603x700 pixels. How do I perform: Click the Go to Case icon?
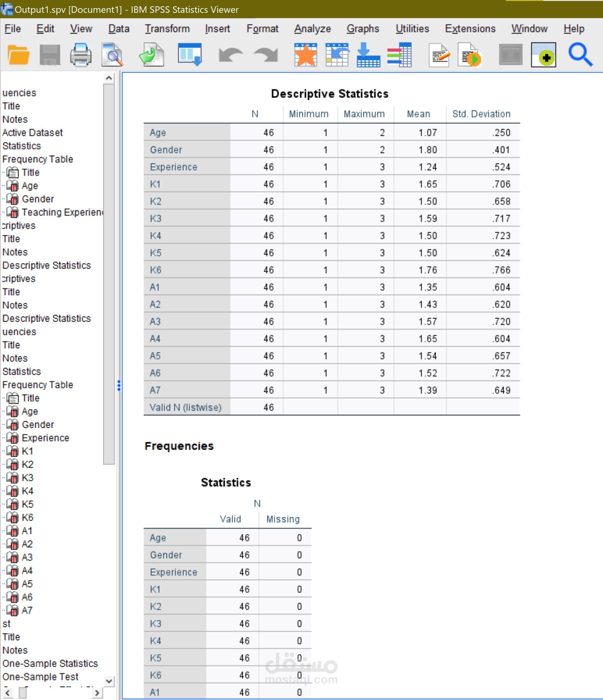[337, 55]
